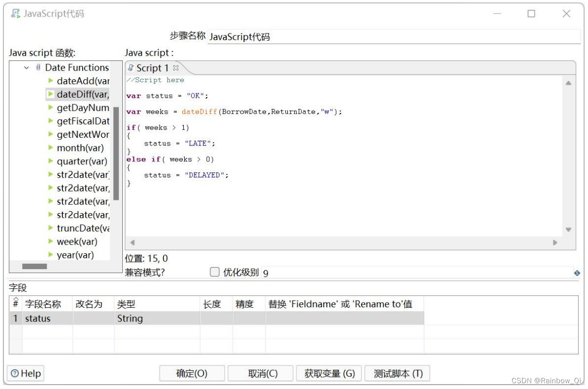Select the week(var) function
Screen dimensions: 588x389
[x=77, y=242]
